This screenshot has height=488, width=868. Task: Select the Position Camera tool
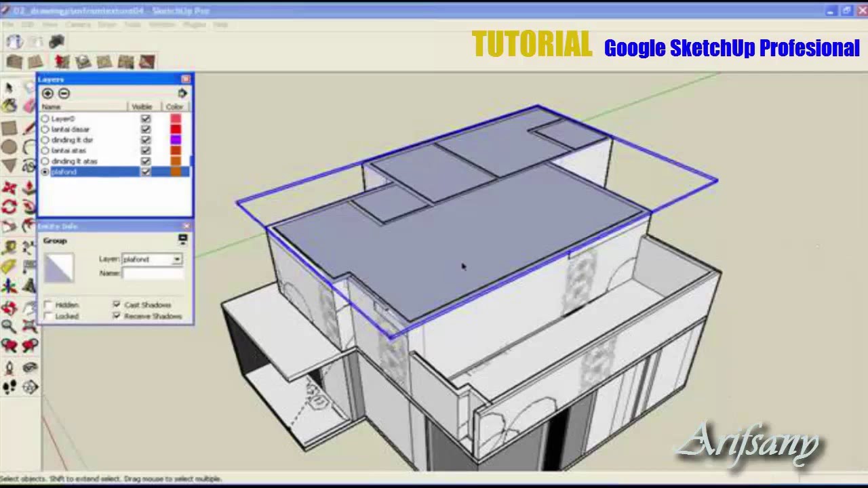(x=9, y=368)
